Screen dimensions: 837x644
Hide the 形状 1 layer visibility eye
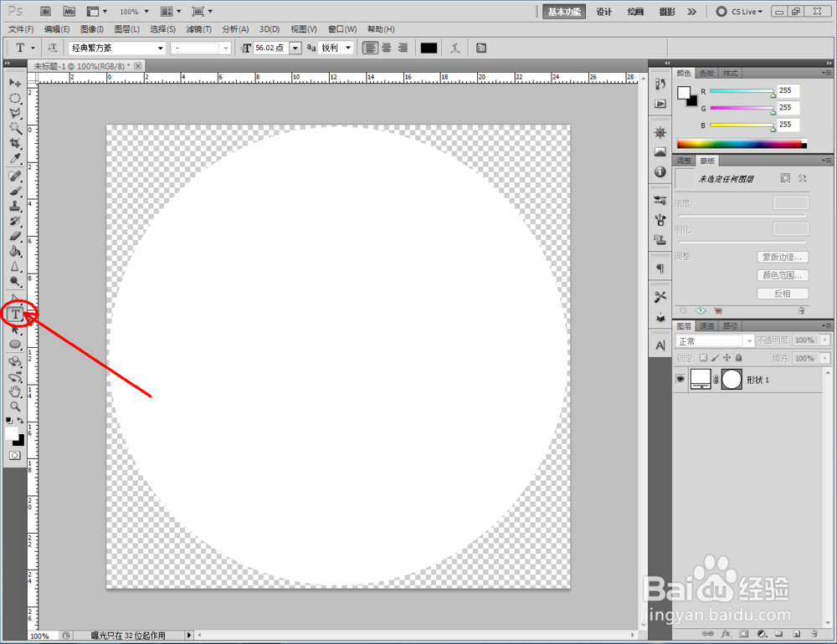click(x=680, y=379)
